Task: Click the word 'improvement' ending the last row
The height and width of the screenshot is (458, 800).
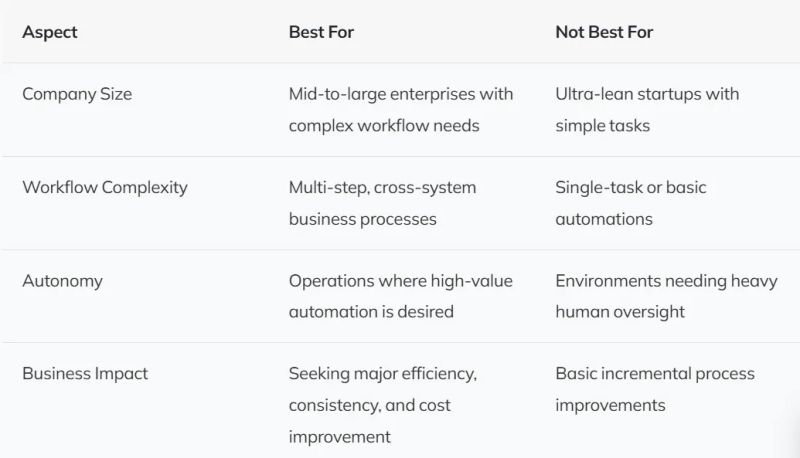Action: click(339, 436)
